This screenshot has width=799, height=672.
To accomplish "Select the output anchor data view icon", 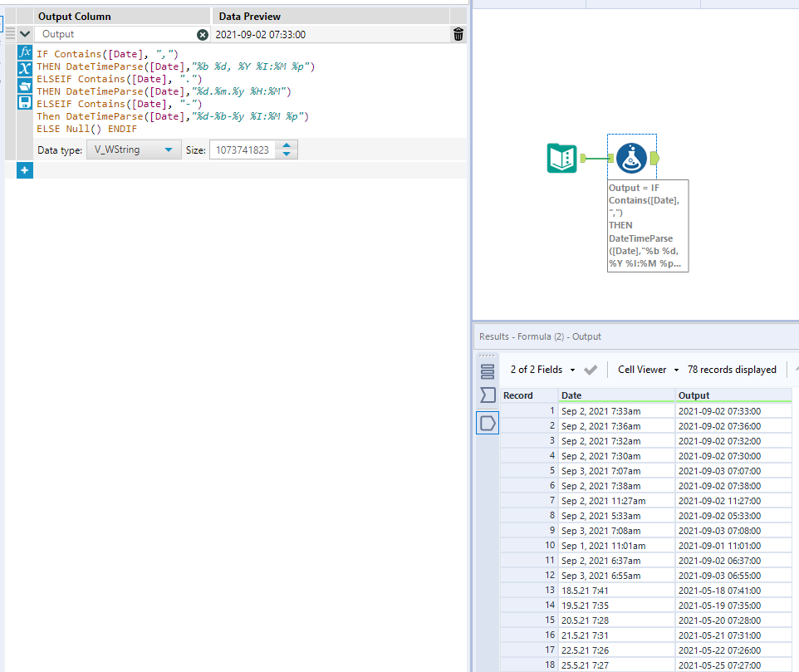I will point(488,423).
